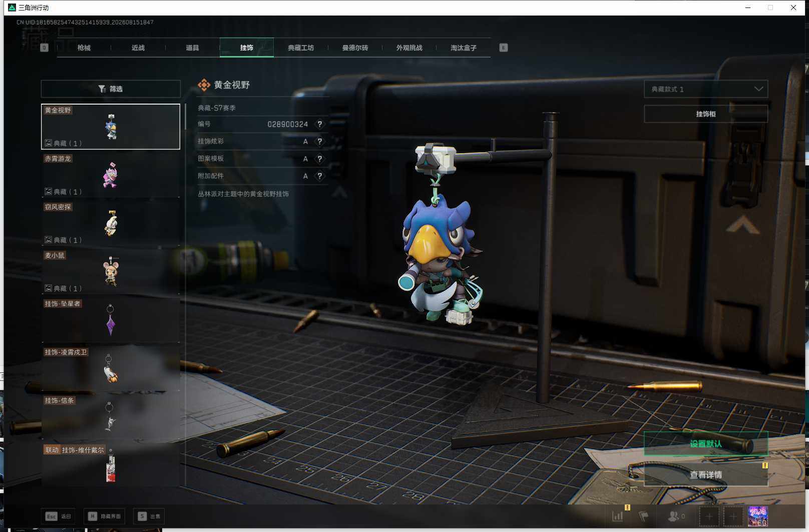Open help icon beside 挂饰炫彩
The width and height of the screenshot is (809, 532).
[319, 142]
